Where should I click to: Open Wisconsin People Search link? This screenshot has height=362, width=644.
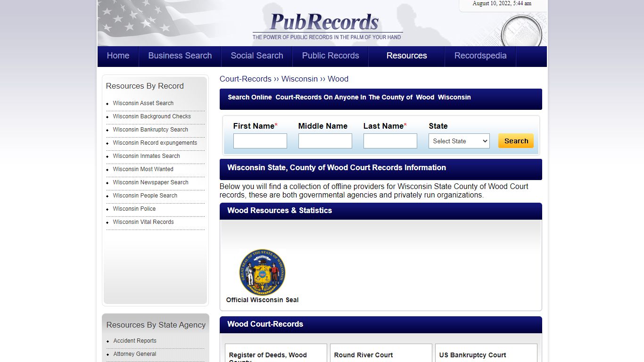click(x=145, y=196)
